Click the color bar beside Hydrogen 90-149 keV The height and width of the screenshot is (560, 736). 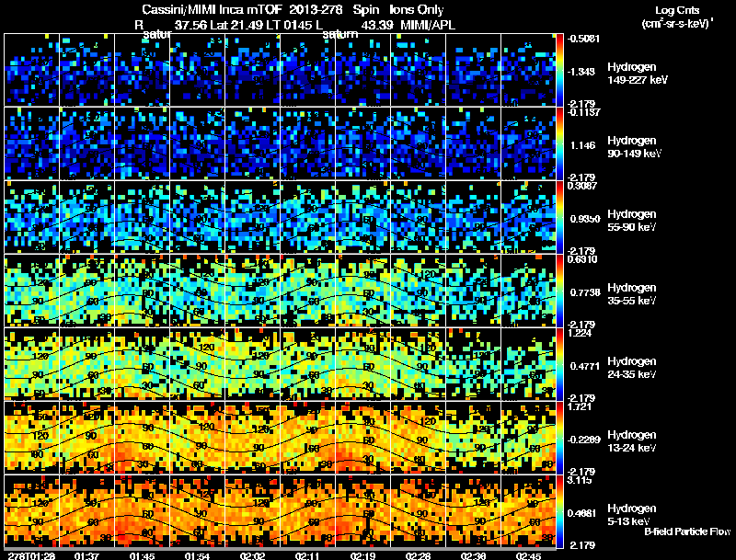pos(559,143)
